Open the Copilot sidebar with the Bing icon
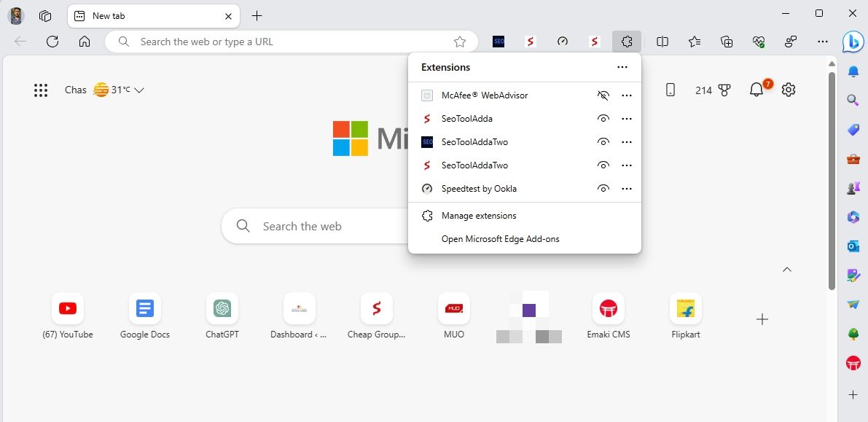Viewport: 868px width, 422px height. point(853,42)
